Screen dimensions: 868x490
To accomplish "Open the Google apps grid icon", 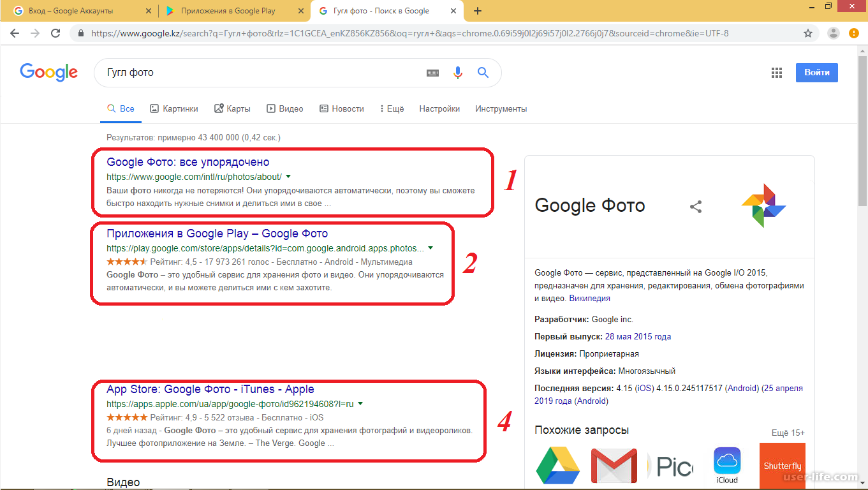I will pos(776,73).
